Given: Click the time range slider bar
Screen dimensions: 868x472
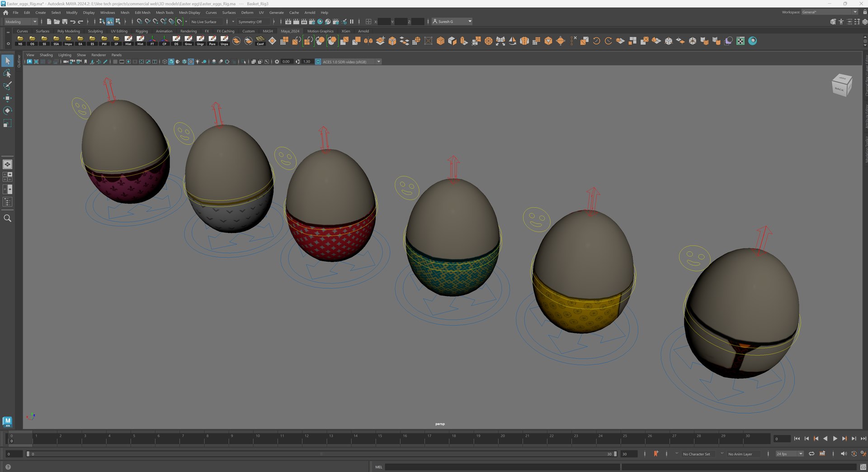Looking at the screenshot, I should pyautogui.click(x=321, y=454).
